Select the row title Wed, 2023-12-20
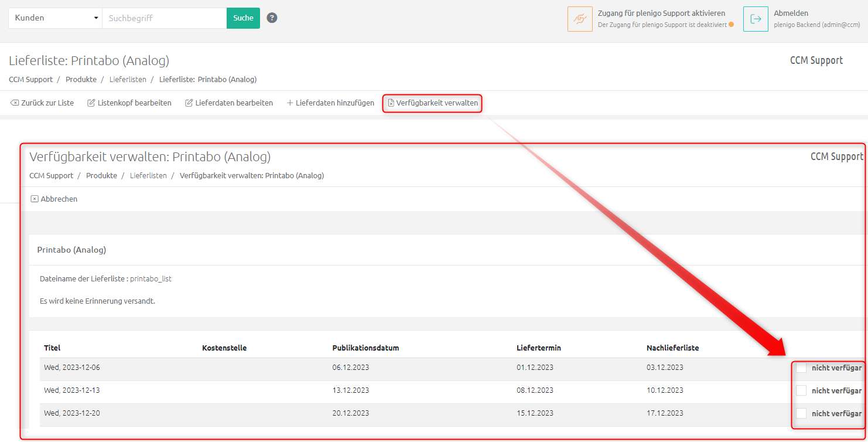Viewport: 868px width, 442px height. [72, 413]
